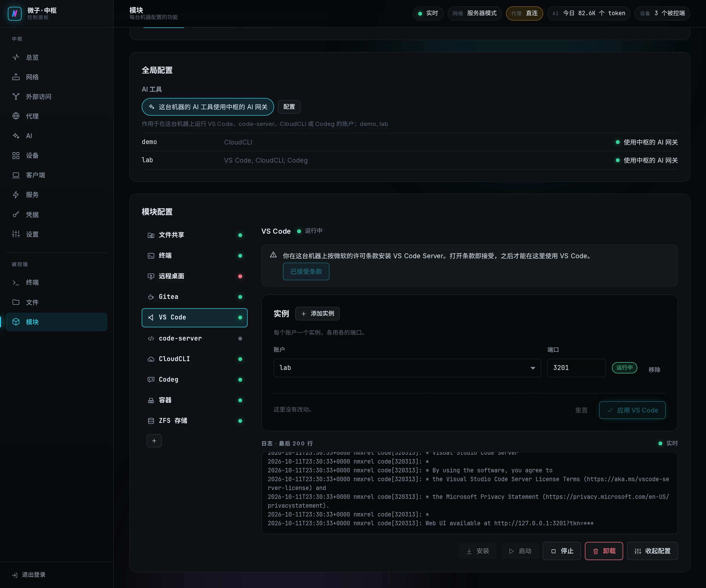Click the AI token usage header pill
The image size is (706, 588).
pos(588,13)
